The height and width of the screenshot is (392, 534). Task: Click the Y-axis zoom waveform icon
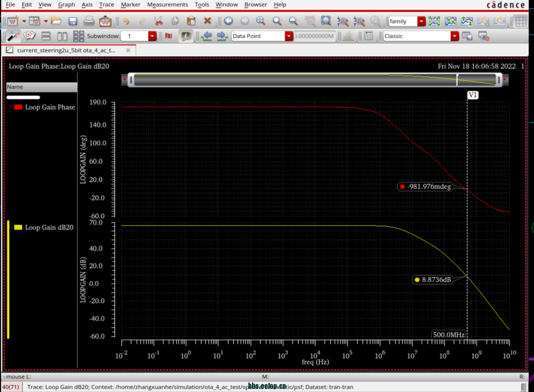tap(359, 21)
